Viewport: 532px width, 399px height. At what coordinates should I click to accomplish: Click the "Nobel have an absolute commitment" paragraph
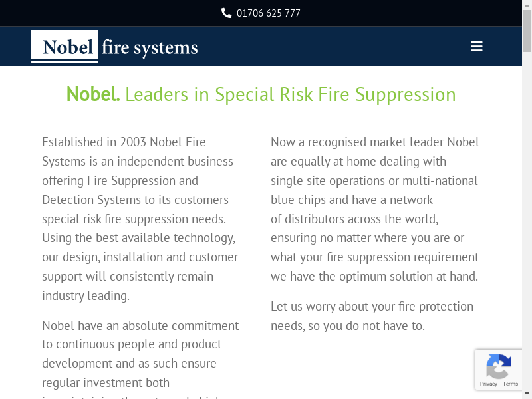click(x=140, y=354)
